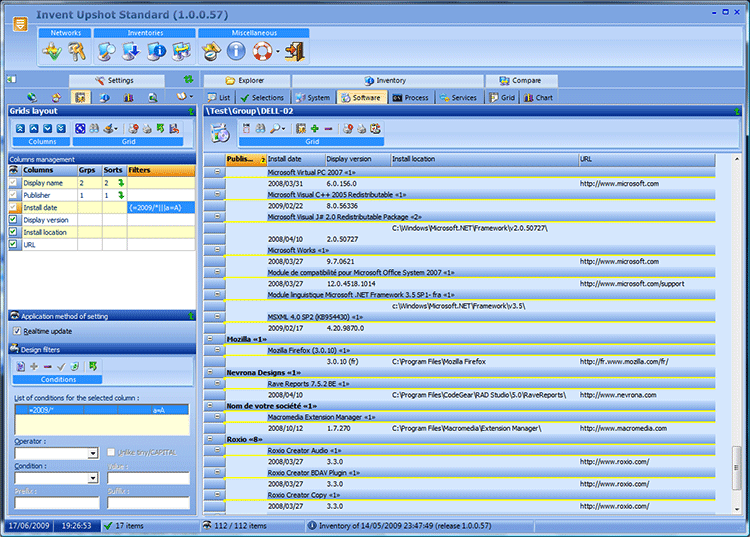Click move column to top icon

pos(20,129)
